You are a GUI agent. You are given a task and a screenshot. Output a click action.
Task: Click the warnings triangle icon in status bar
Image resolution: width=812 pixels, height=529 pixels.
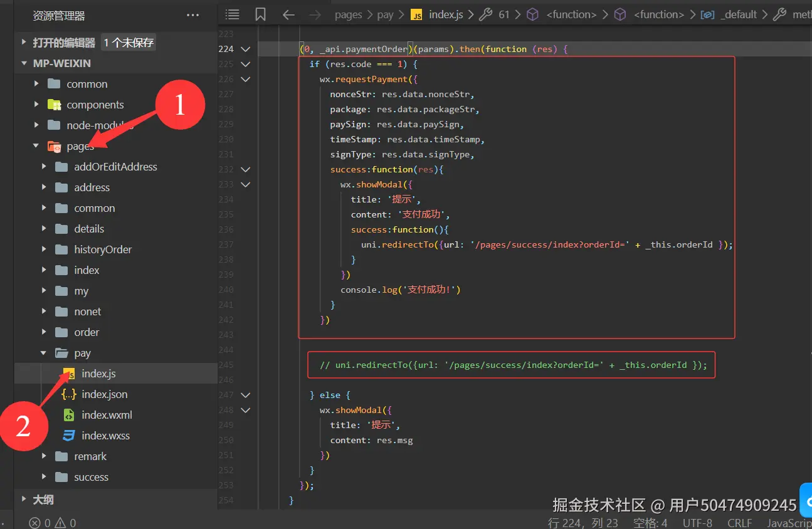coord(60,523)
